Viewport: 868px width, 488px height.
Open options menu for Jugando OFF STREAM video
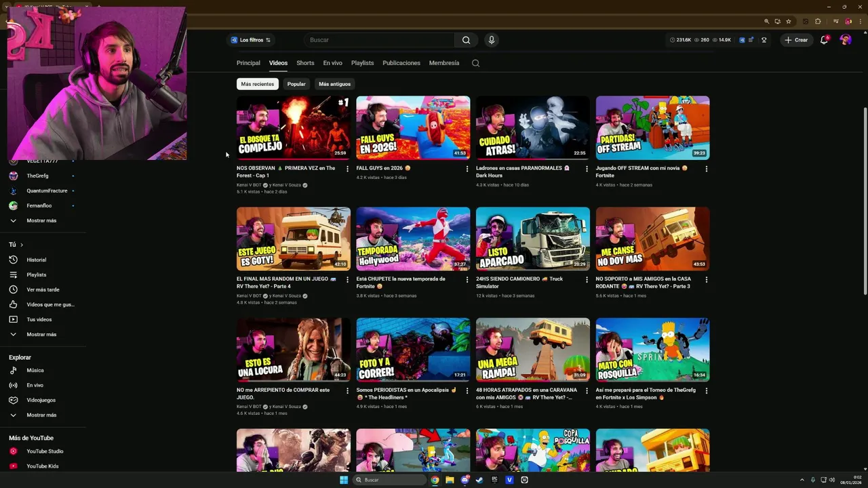(x=706, y=169)
